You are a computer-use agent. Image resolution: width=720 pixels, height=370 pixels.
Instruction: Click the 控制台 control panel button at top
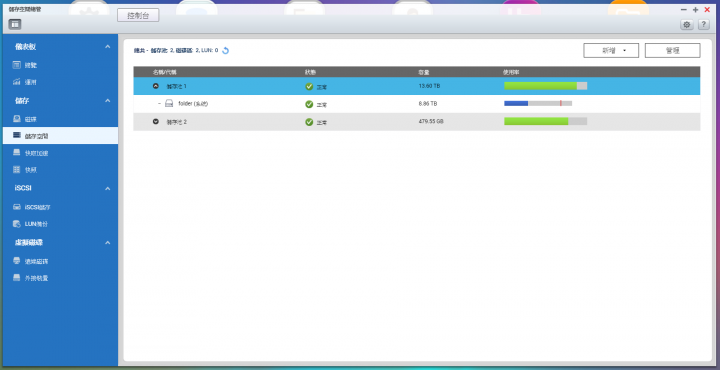pos(138,16)
